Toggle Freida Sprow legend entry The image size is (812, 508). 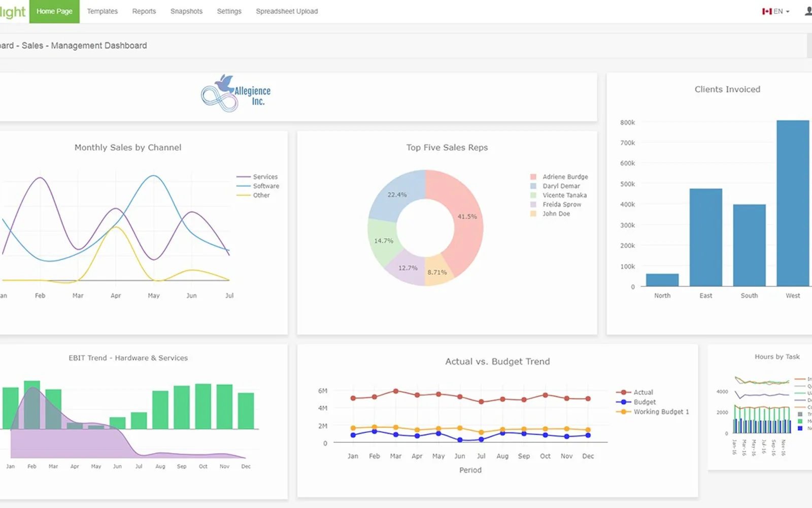556,204
